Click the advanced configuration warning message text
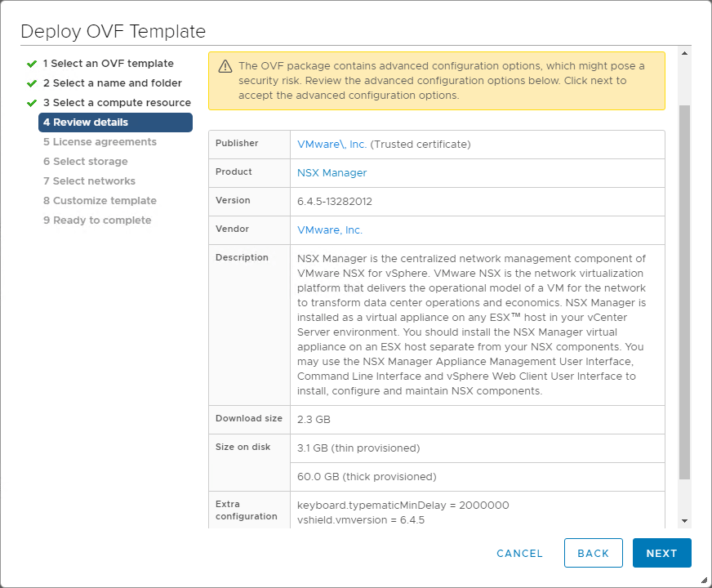Screen dimensions: 712x588 442,80
